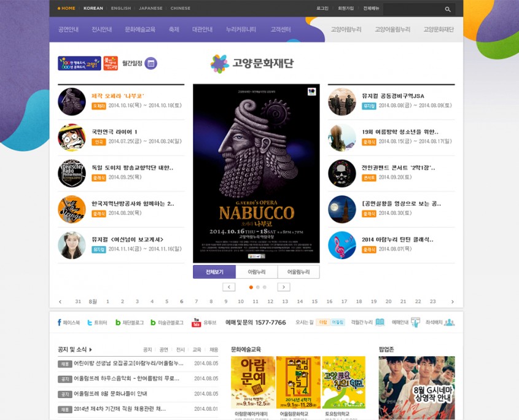Click the reservation guide icon
The height and width of the screenshot is (420, 519).
click(415, 322)
